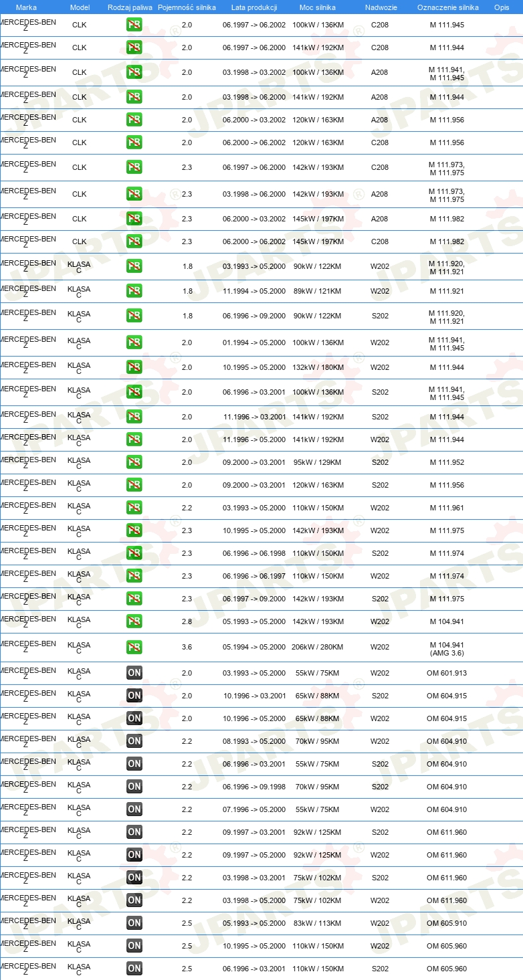
Task: Click the Pojemność silnika column header
Action: tap(187, 7)
